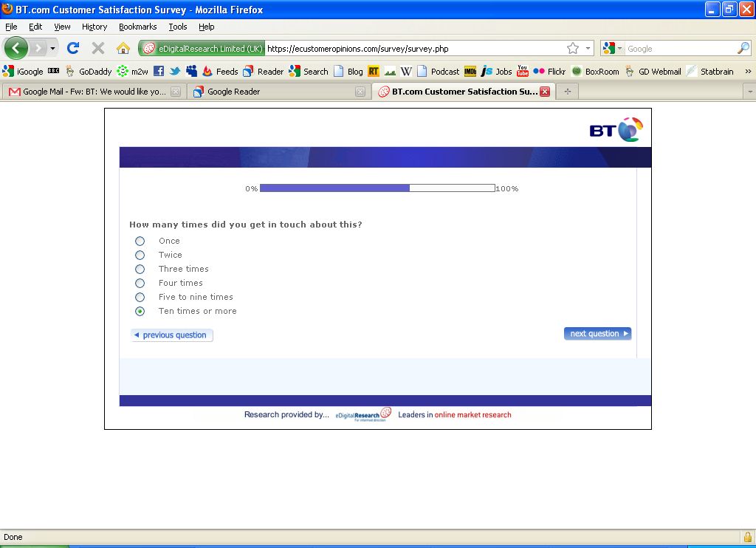Open the Wikipedia W bookmark
756x548 pixels.
click(406, 72)
